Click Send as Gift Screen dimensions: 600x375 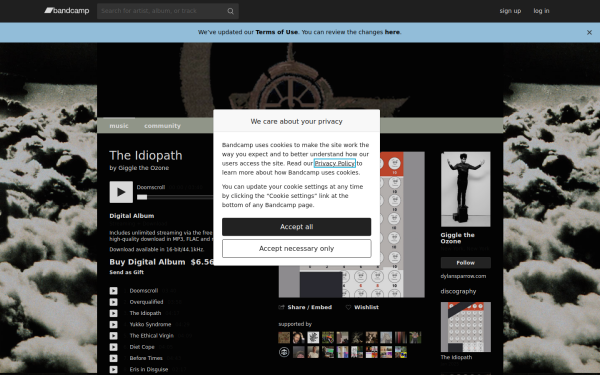tap(127, 272)
